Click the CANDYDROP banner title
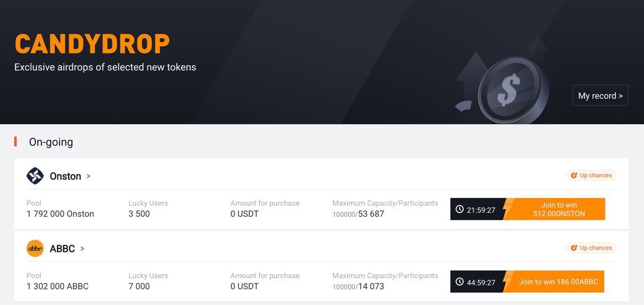Image resolution: width=644 pixels, height=305 pixels. (x=93, y=44)
